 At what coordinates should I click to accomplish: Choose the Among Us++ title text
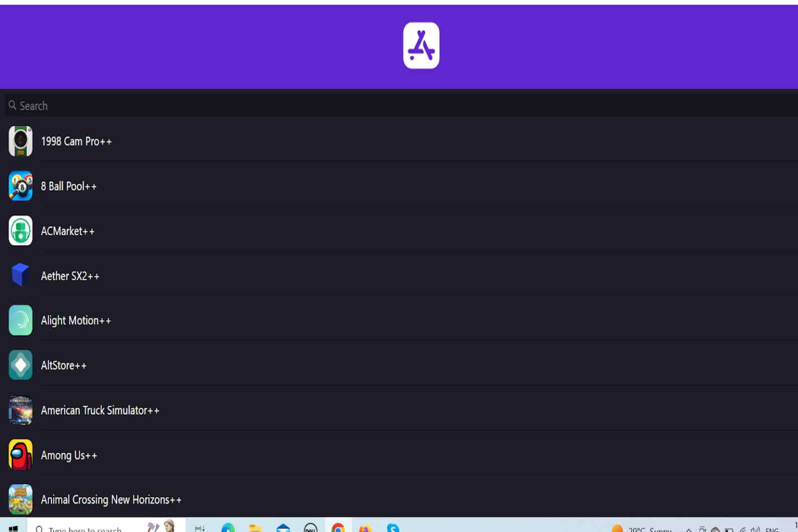click(69, 455)
